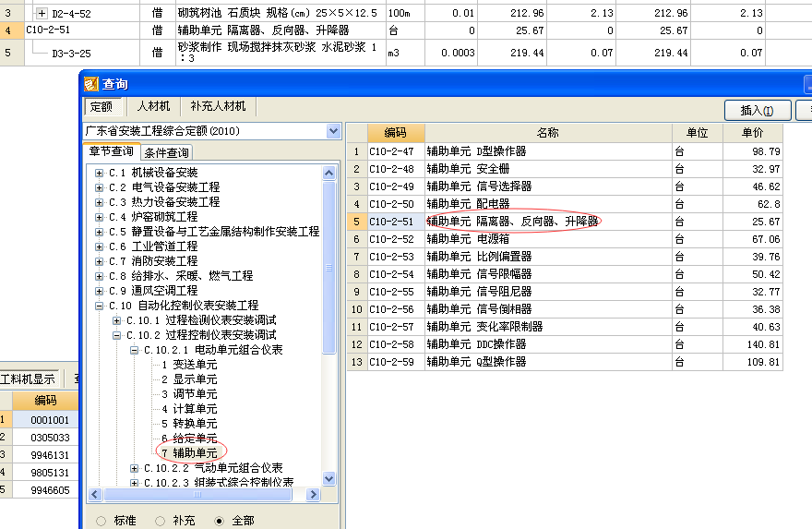Expand the D2-4-52 row in main table
This screenshot has width=812, height=529.
click(42, 14)
